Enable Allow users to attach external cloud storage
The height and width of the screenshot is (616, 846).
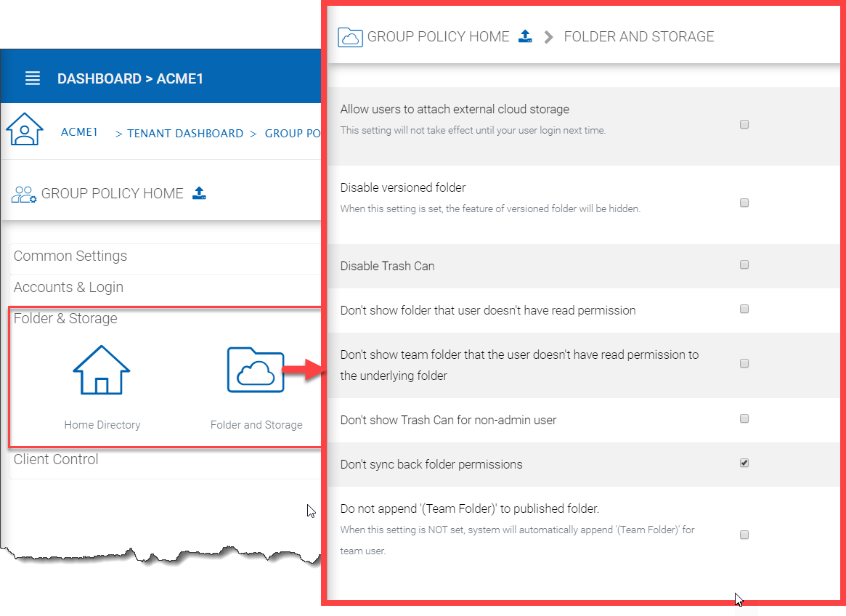744,125
